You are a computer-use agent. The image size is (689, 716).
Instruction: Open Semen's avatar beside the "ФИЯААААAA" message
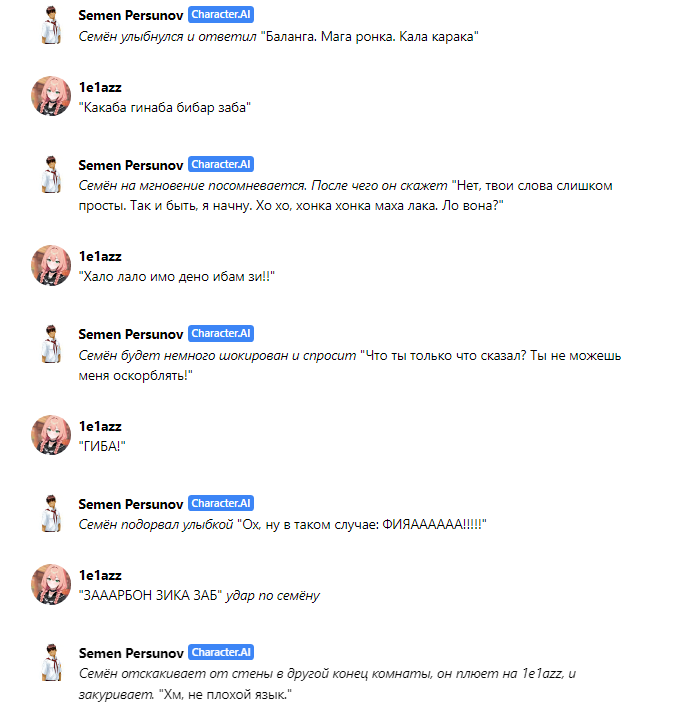51,514
